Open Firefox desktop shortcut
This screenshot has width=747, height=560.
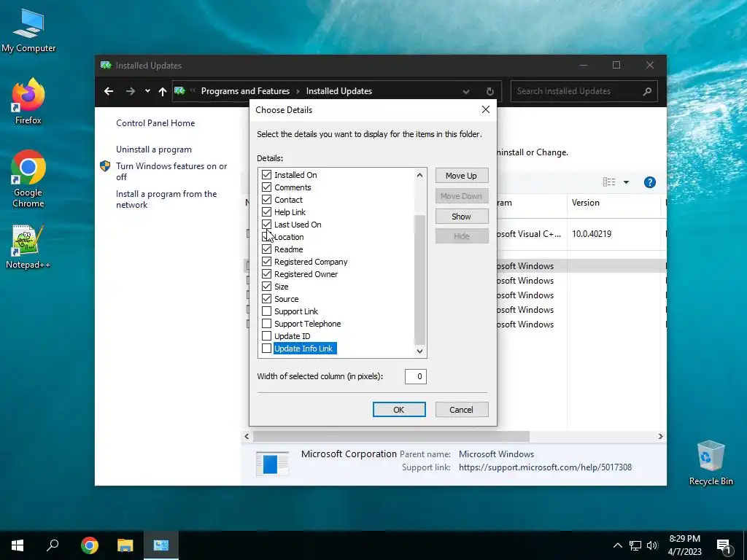[x=28, y=101]
